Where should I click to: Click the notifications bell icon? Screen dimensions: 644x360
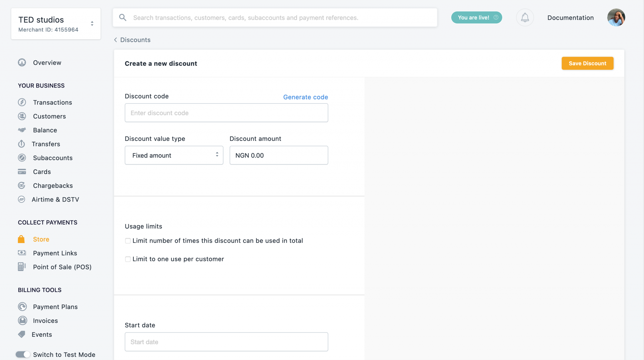click(525, 17)
